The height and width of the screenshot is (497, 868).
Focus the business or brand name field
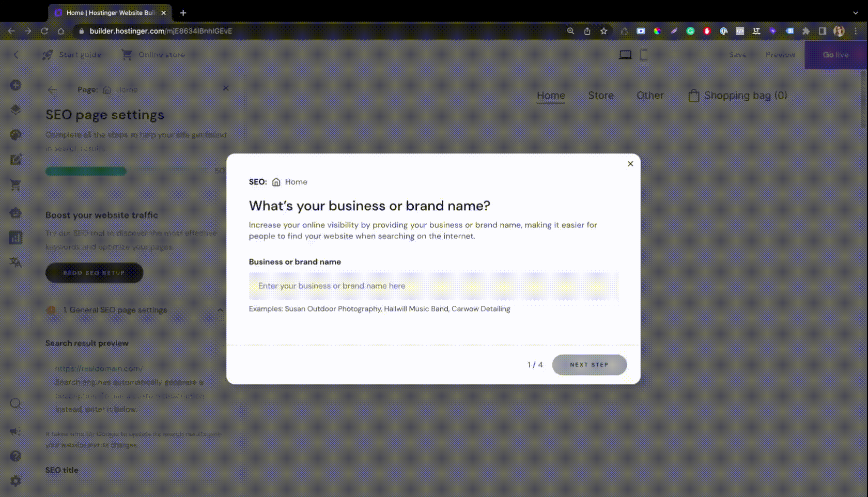433,286
